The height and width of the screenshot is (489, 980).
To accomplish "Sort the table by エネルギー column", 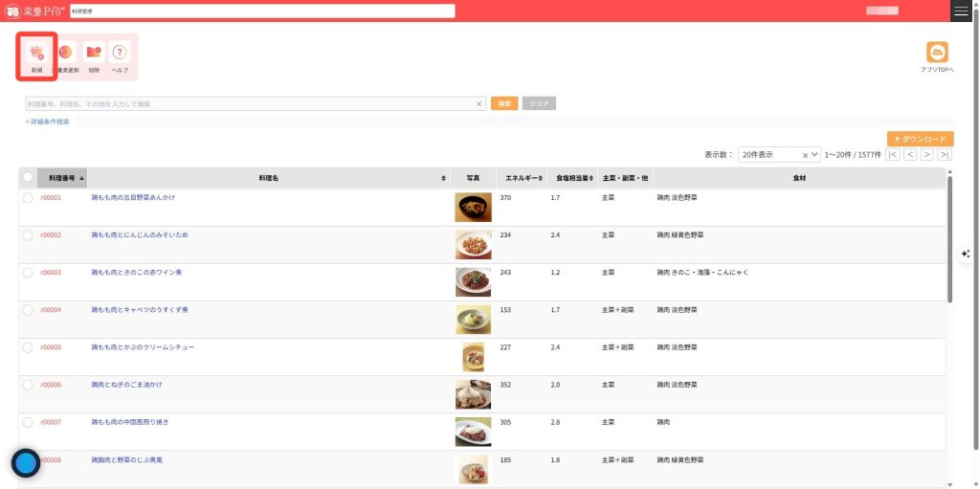I will click(523, 178).
